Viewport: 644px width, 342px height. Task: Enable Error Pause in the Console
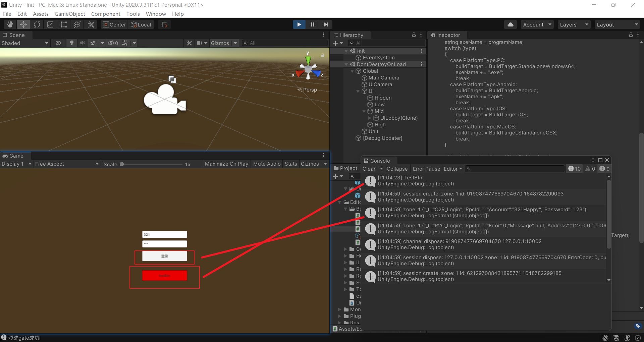pyautogui.click(x=426, y=169)
